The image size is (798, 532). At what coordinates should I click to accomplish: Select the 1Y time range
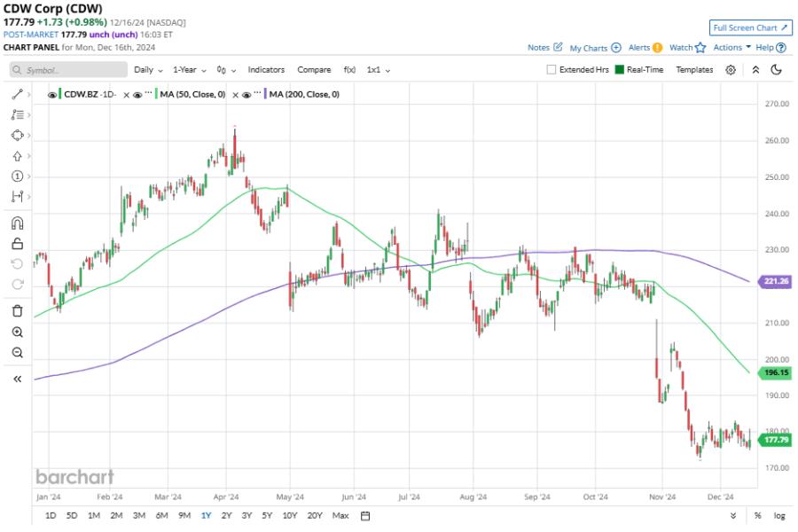pos(206,516)
